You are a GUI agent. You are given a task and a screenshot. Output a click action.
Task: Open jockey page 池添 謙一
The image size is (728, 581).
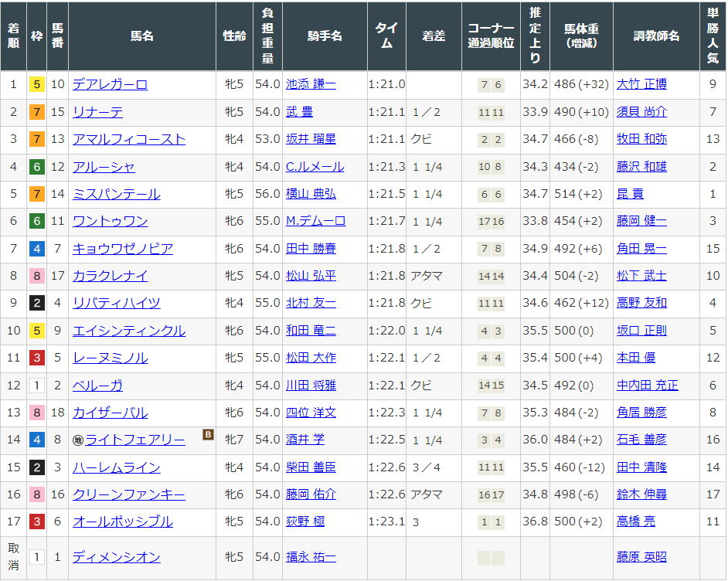click(x=311, y=84)
